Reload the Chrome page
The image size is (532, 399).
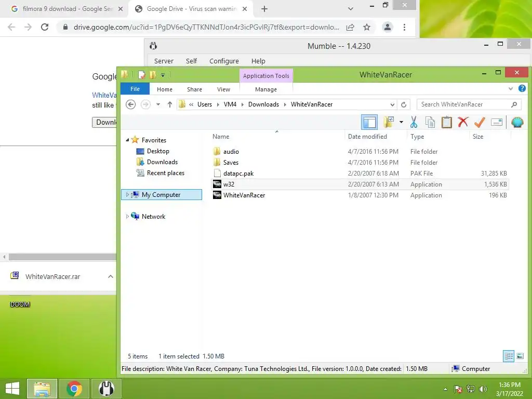[45, 27]
